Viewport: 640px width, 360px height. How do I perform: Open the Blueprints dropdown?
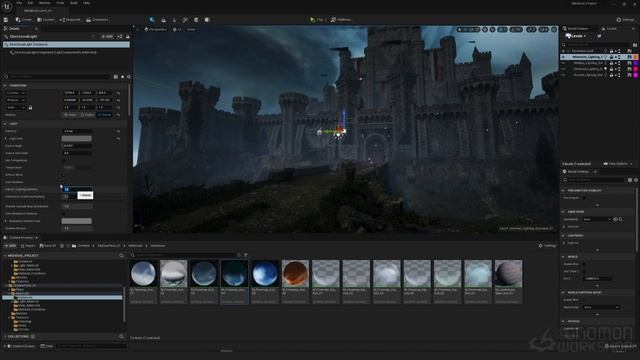[x=70, y=20]
